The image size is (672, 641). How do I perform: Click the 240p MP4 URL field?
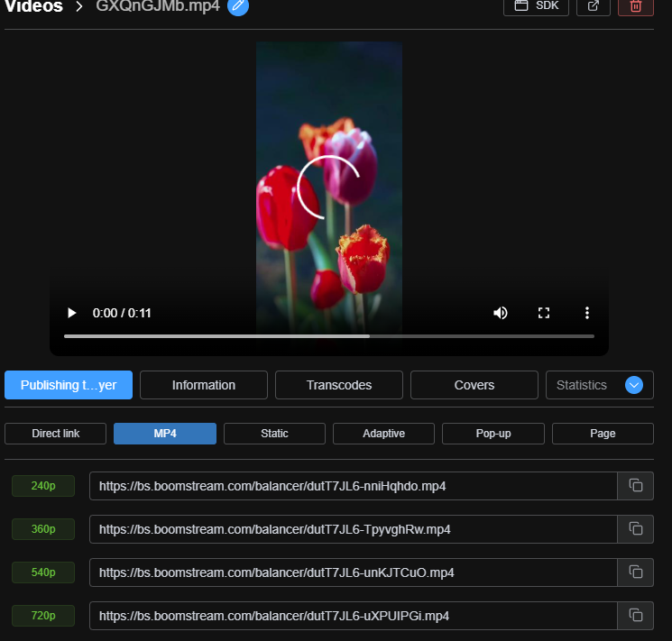[354, 486]
